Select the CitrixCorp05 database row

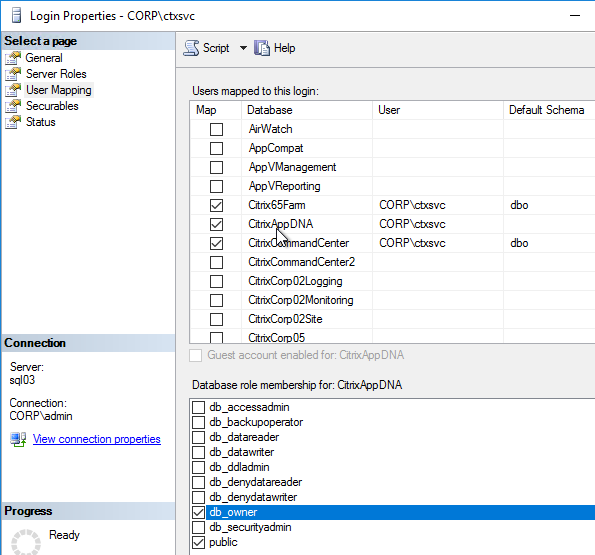tap(276, 337)
